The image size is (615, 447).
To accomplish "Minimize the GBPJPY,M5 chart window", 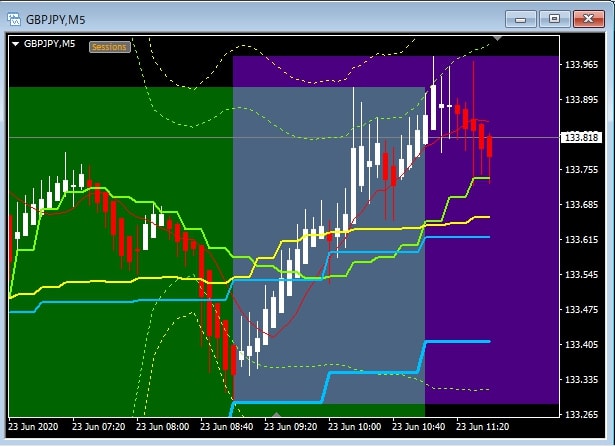I will tap(523, 18).
